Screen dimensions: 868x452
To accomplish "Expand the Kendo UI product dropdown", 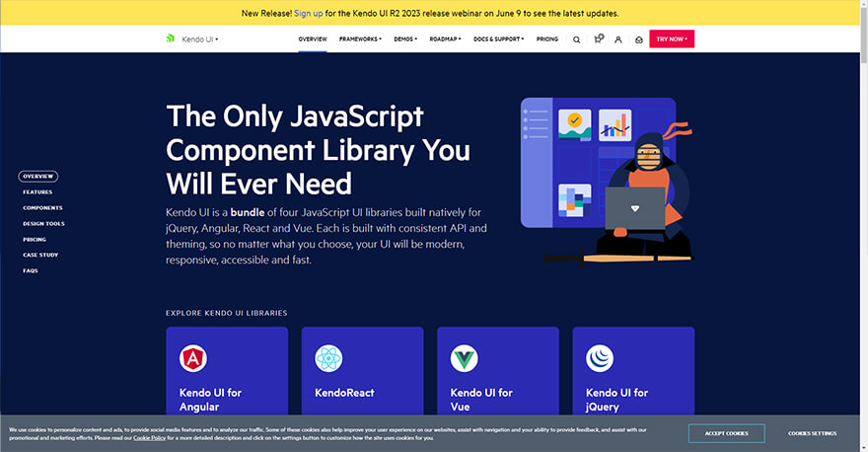I will pos(200,39).
